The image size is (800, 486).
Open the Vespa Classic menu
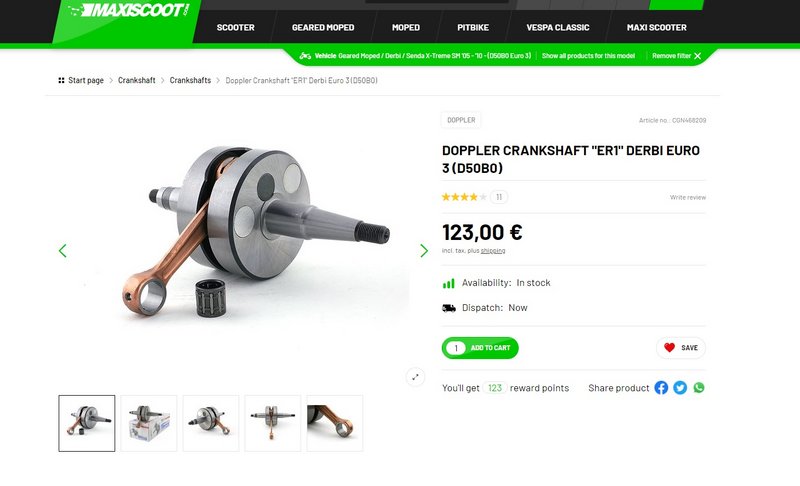[558, 28]
